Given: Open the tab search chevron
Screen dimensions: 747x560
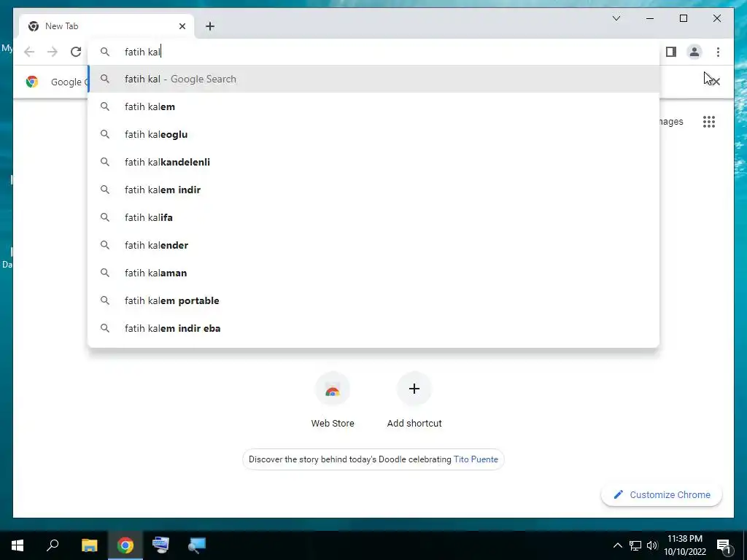Looking at the screenshot, I should (x=616, y=18).
